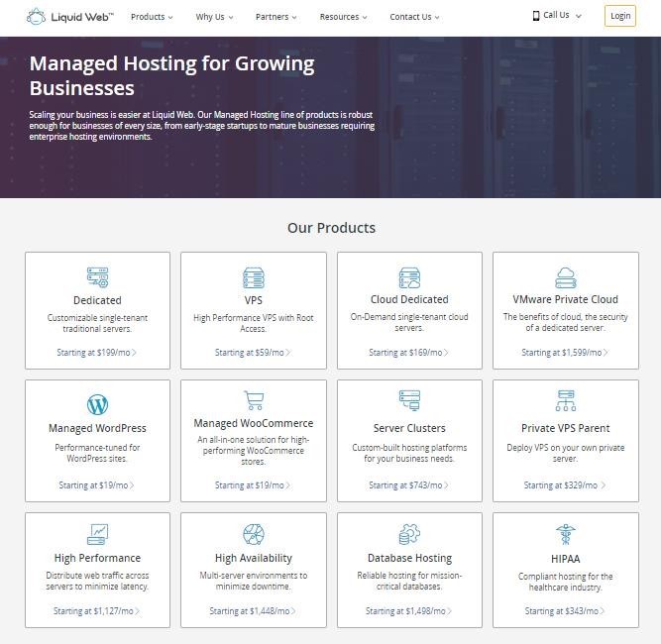The width and height of the screenshot is (661, 644).
Task: Click 'Performance-tuned for WordPress sites.' text
Action: 97,453
